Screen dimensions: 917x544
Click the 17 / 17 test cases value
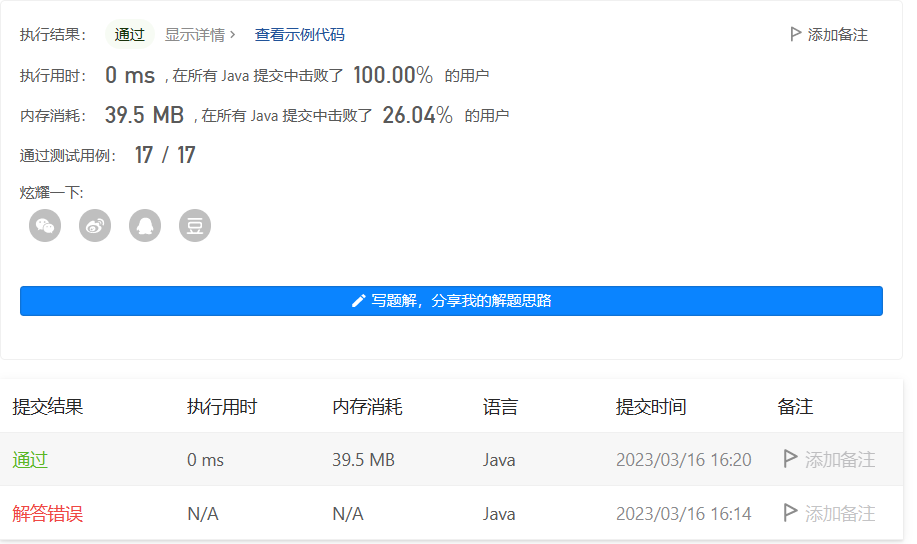click(x=165, y=155)
